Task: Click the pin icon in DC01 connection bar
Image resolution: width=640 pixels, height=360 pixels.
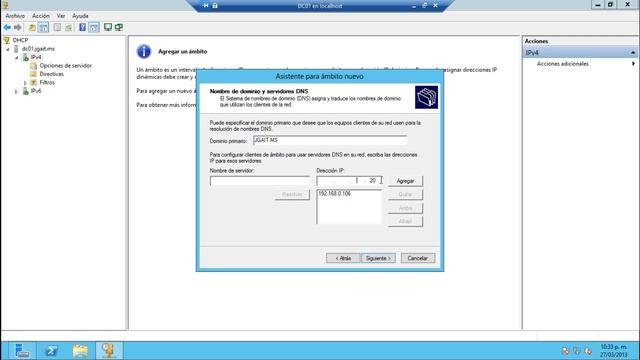Action: tap(206, 6)
